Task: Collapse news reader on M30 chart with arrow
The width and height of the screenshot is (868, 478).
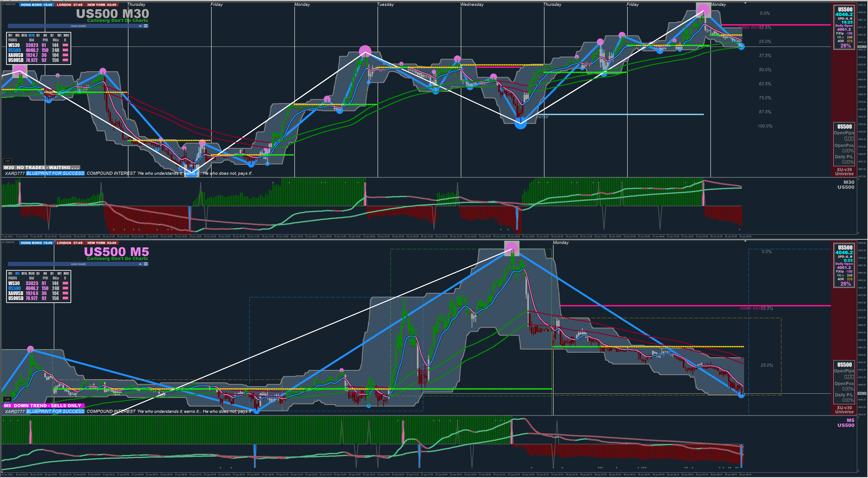Action: 140,26
